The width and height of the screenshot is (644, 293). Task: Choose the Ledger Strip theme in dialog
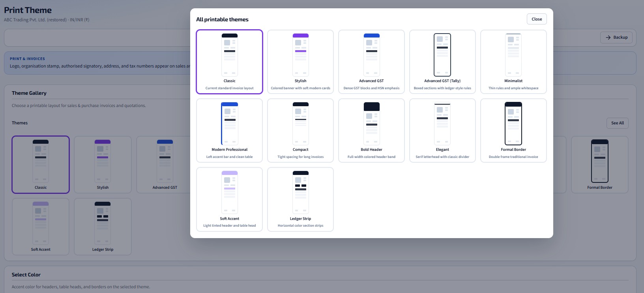(300, 199)
